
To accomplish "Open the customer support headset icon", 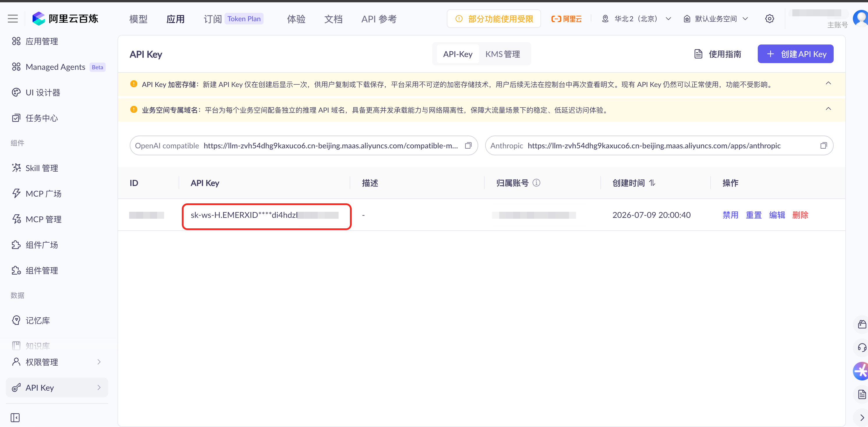I will click(862, 348).
